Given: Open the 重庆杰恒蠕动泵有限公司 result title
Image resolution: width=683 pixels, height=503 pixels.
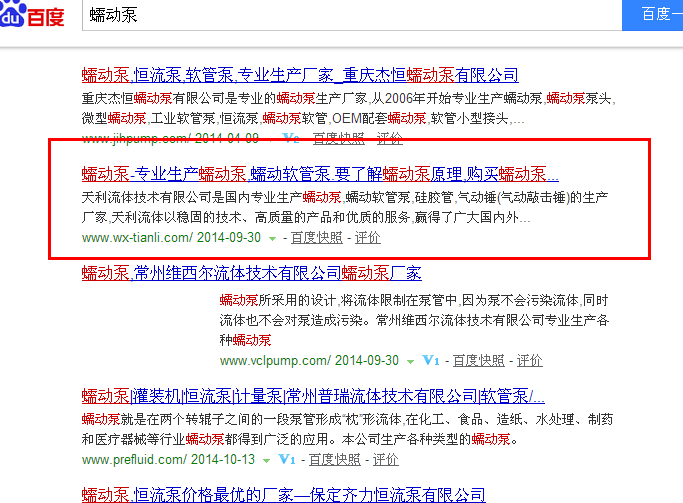Looking at the screenshot, I should pyautogui.click(x=300, y=75).
